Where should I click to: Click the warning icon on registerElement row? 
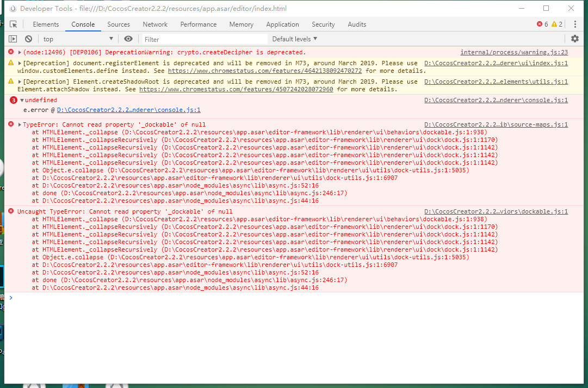[x=11, y=63]
